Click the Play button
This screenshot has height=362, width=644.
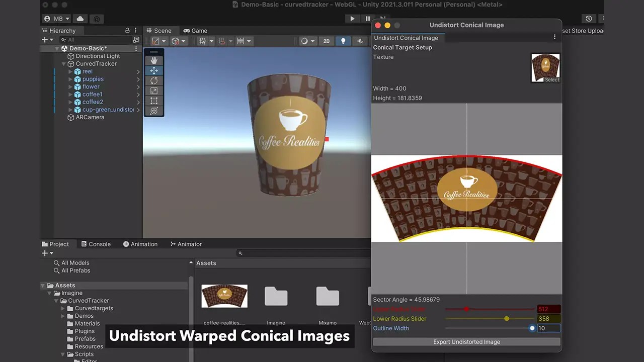click(352, 19)
